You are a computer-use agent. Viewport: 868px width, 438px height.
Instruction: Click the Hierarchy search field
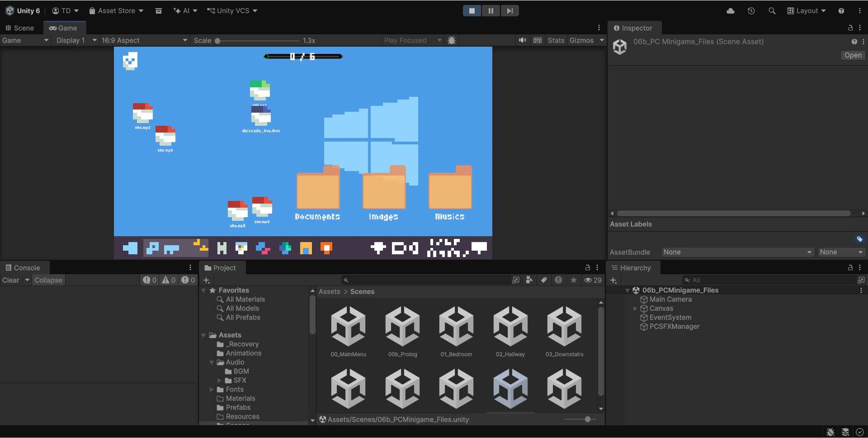pyautogui.click(x=769, y=280)
